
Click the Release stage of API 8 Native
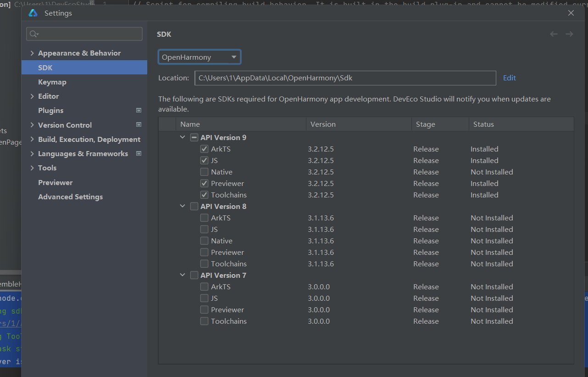point(426,241)
